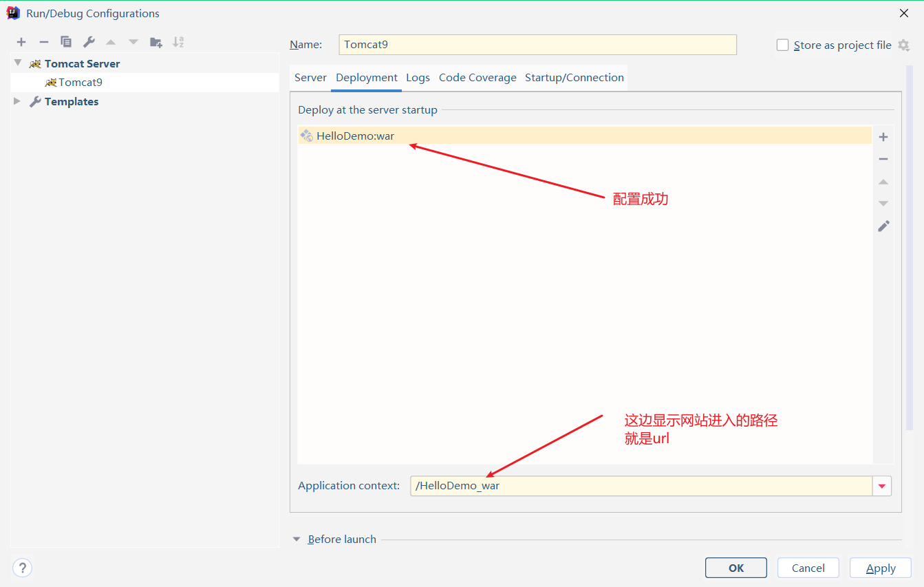Open the Application context dropdown arrow
This screenshot has height=587, width=924.
[882, 486]
